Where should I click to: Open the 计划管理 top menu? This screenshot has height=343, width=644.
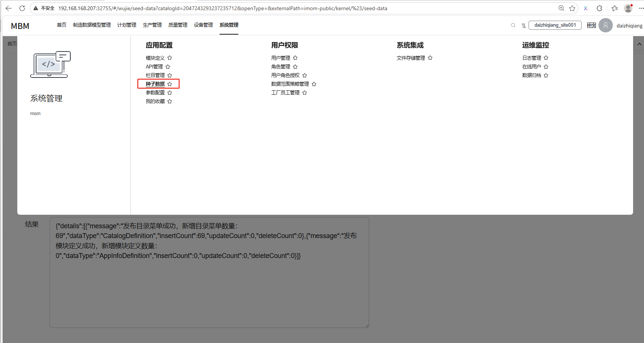click(x=127, y=25)
